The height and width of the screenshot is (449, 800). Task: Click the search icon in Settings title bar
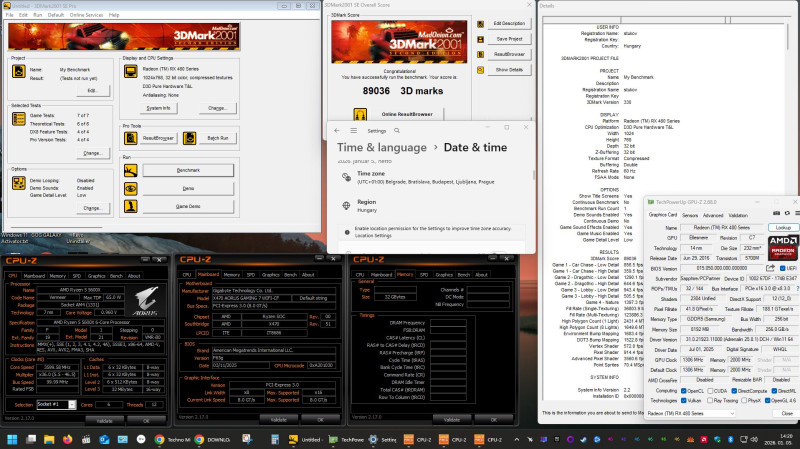(397, 131)
